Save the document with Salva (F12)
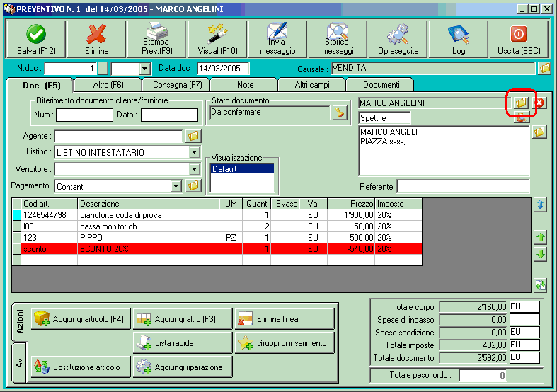 (36, 39)
